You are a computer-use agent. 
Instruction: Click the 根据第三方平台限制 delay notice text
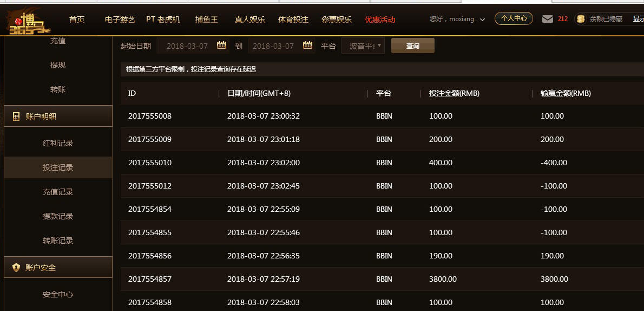point(191,69)
